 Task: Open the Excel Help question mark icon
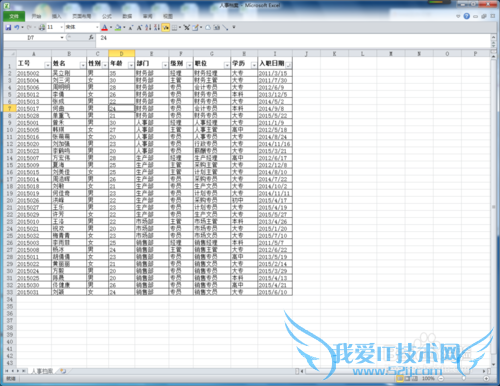pos(467,16)
